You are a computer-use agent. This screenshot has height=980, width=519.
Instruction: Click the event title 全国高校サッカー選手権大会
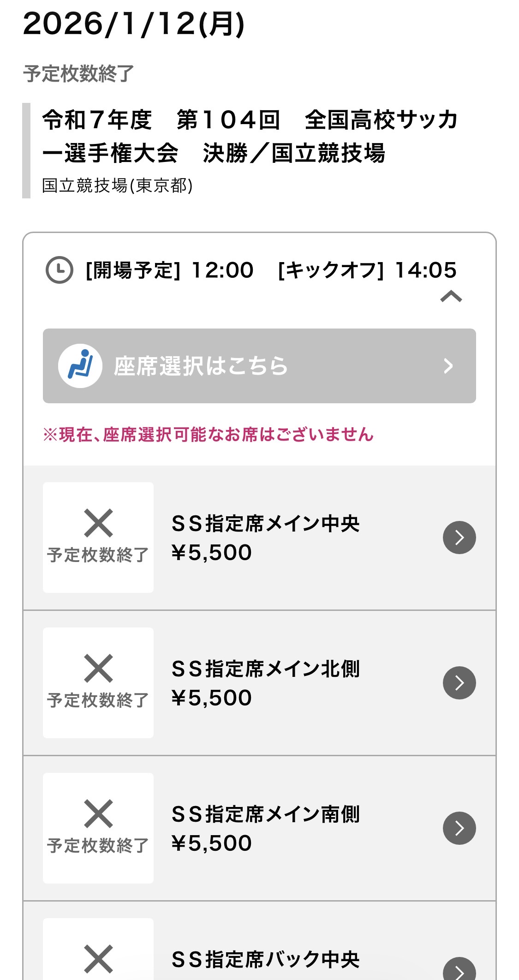coord(249,137)
